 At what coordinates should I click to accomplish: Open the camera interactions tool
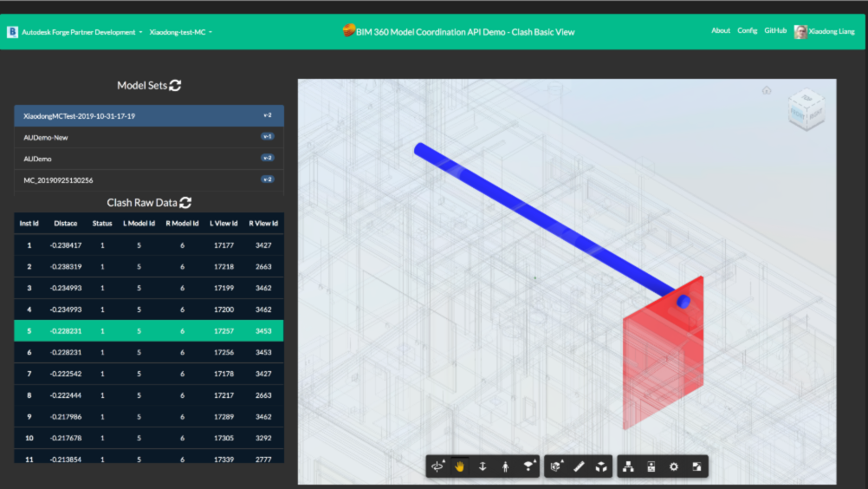529,466
